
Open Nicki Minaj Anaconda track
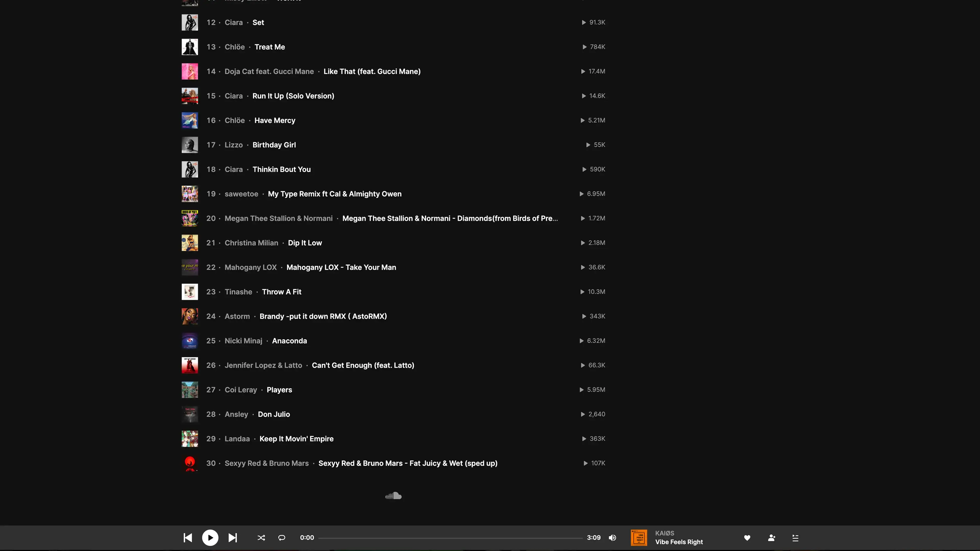289,341
